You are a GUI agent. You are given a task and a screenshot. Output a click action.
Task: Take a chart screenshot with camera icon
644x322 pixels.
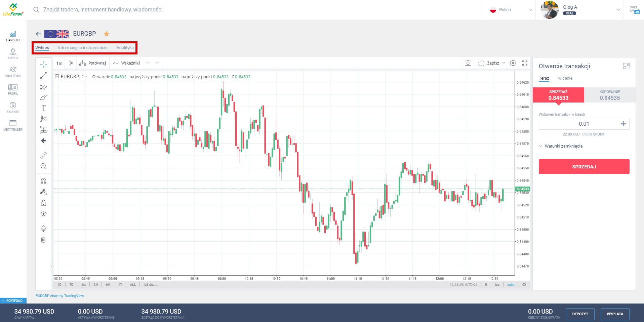click(468, 63)
